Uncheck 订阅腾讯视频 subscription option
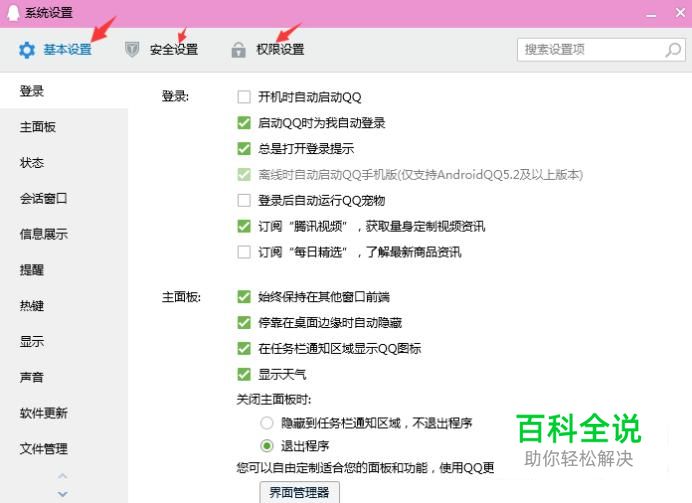The image size is (692, 503). point(244,226)
